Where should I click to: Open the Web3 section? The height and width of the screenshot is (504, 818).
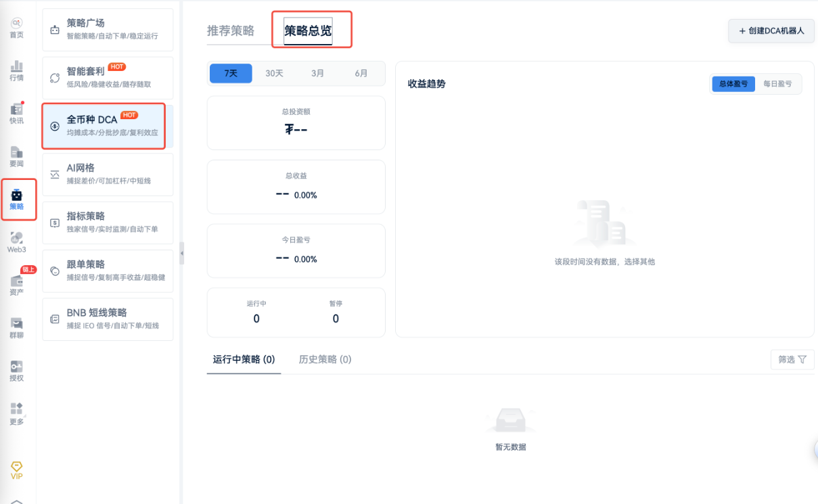pyautogui.click(x=16, y=242)
